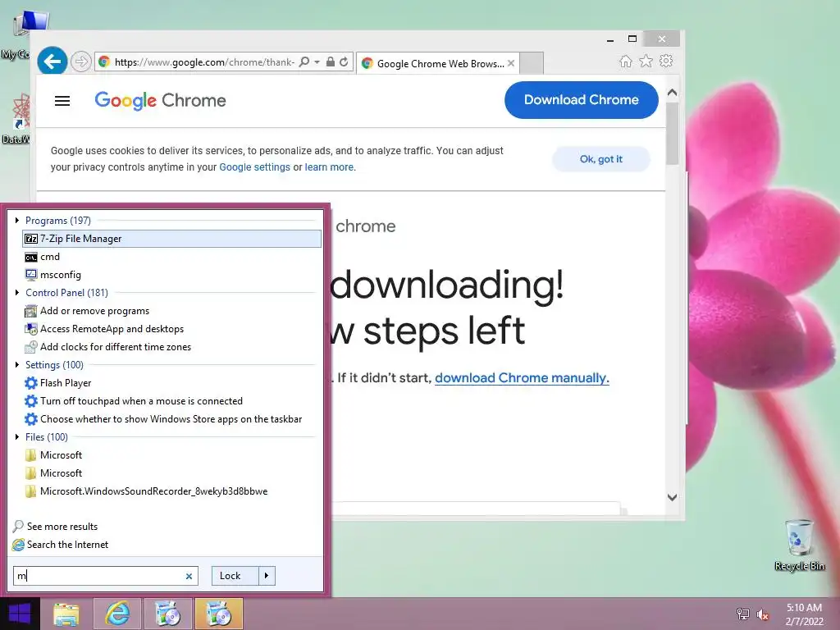Open the clock showing 5:10 AM
The height and width of the screenshot is (630, 840).
coord(804,614)
